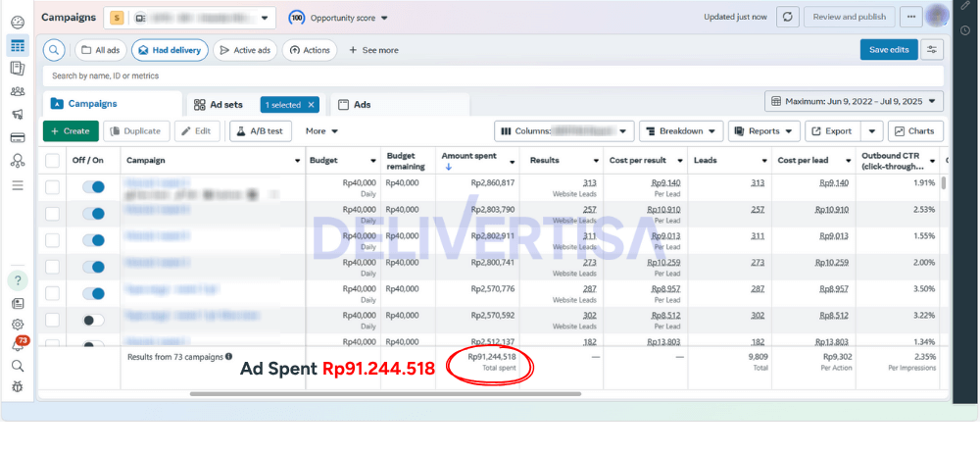Tick checkbox for the Rp2,800,741 campaign row
This screenshot has width=980, height=454.
(x=53, y=267)
